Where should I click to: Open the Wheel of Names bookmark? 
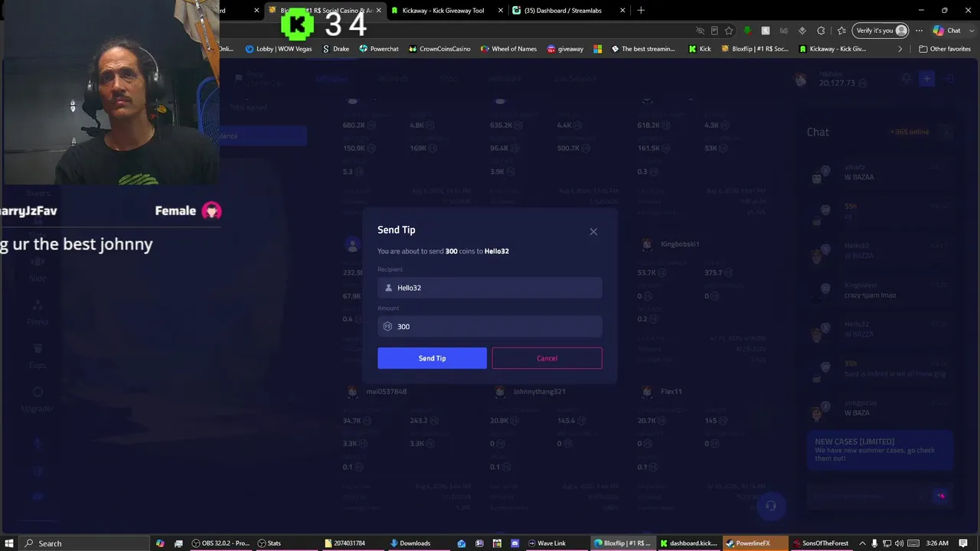[508, 49]
